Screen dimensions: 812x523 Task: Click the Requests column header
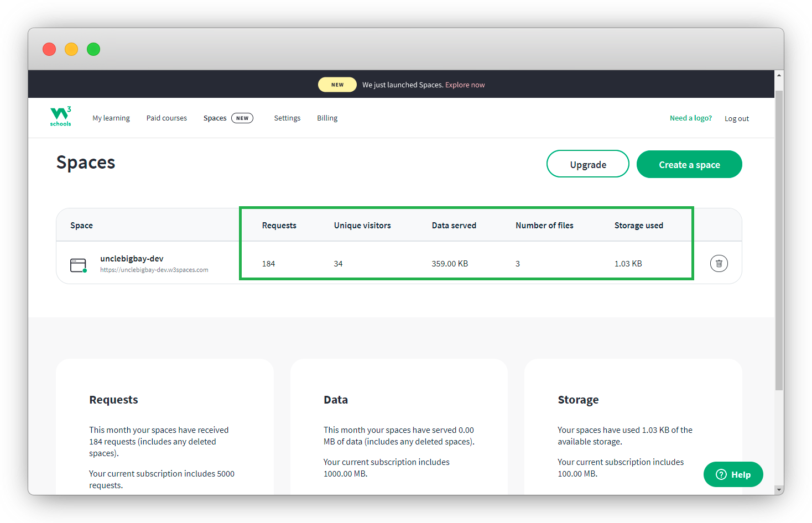click(279, 226)
